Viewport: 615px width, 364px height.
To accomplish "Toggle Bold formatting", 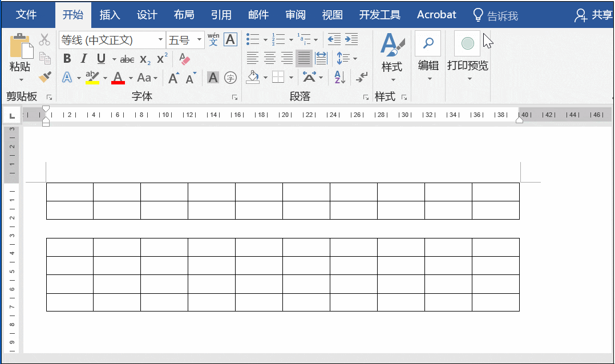I will pyautogui.click(x=67, y=59).
